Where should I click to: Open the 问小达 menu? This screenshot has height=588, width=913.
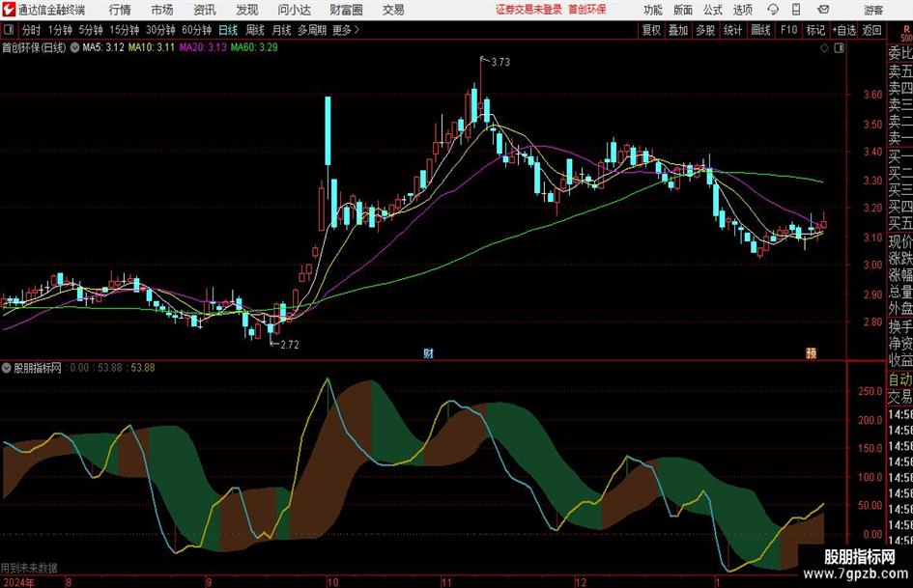(x=294, y=10)
